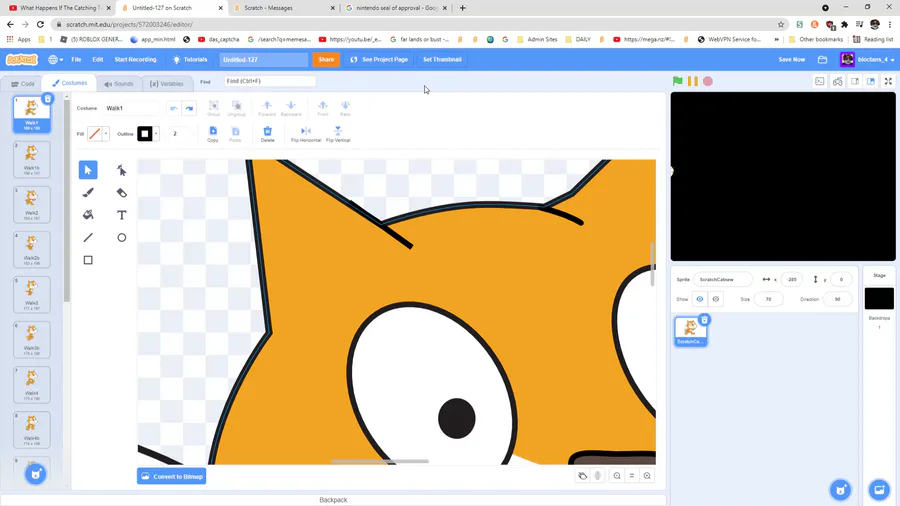The image size is (900, 506).
Task: Delete the ScratchCatnew sprite
Action: point(704,320)
